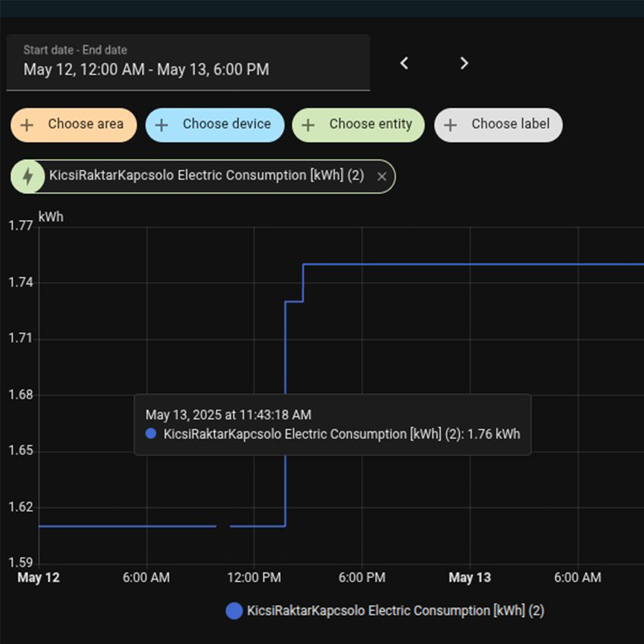The image size is (644, 644).
Task: Click the kWh unit label above the chart
Action: pyautogui.click(x=51, y=217)
